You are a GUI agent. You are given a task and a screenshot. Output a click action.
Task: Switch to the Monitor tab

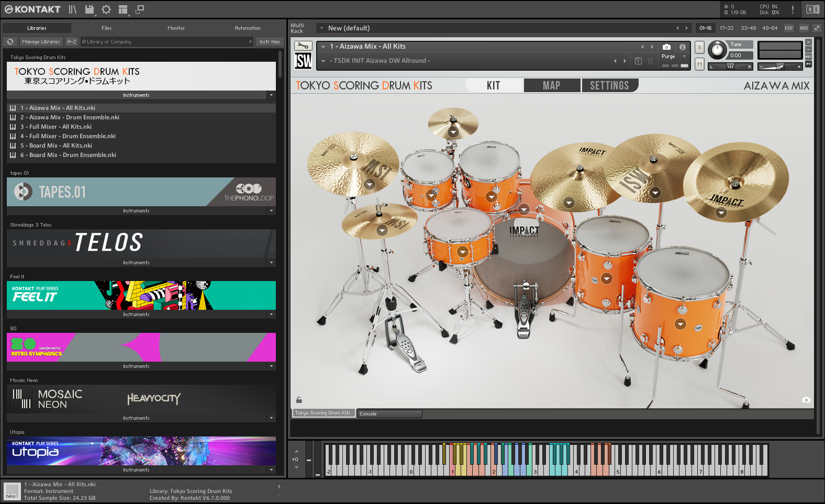pos(176,28)
